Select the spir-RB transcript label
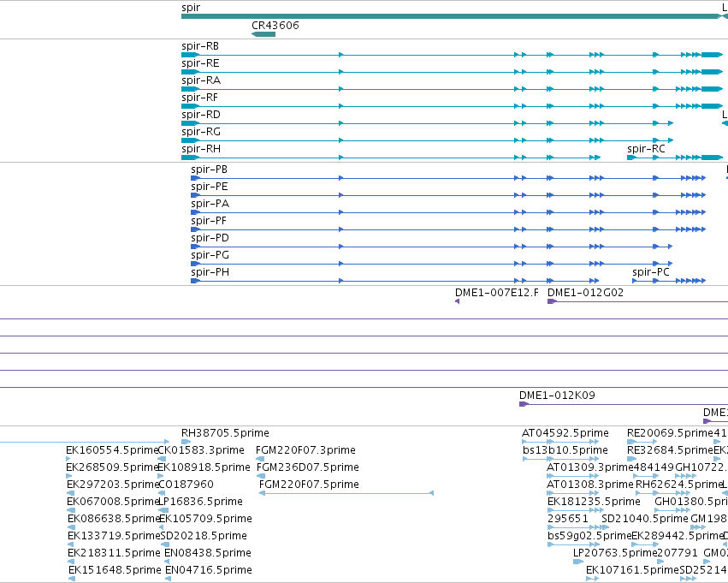 click(200, 46)
